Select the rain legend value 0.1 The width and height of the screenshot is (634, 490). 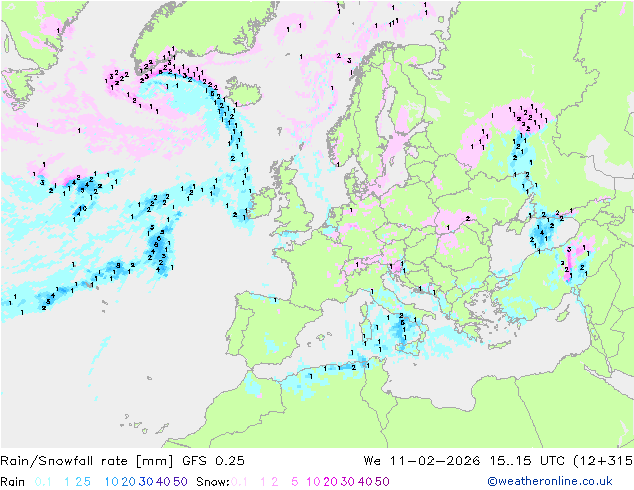click(x=43, y=482)
